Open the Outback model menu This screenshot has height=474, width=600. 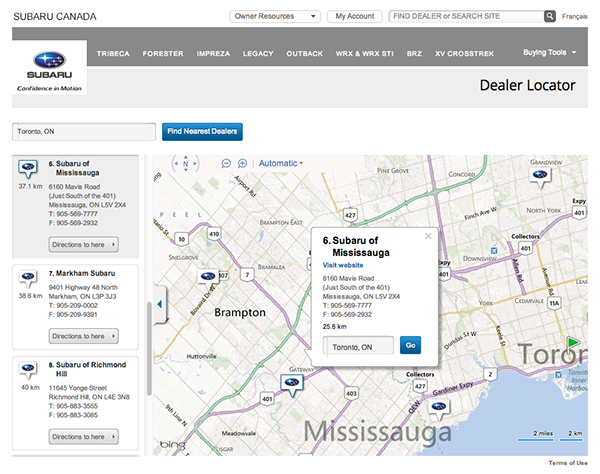(x=305, y=54)
